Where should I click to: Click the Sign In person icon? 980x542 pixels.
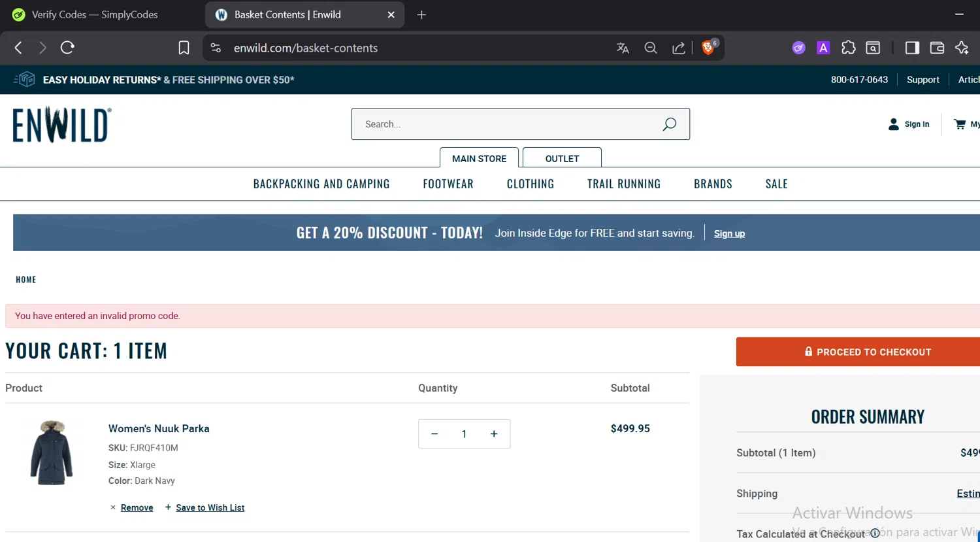tap(894, 124)
